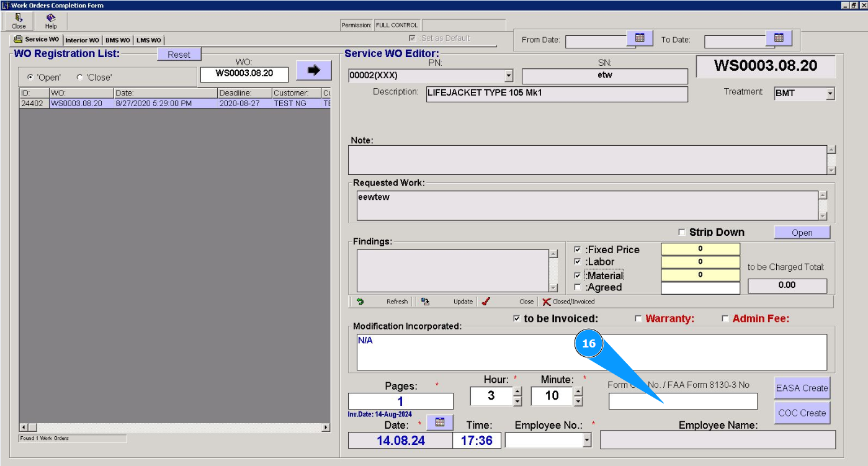868x466 pixels.
Task: Increase the Minute value with up arrow
Action: (578, 391)
